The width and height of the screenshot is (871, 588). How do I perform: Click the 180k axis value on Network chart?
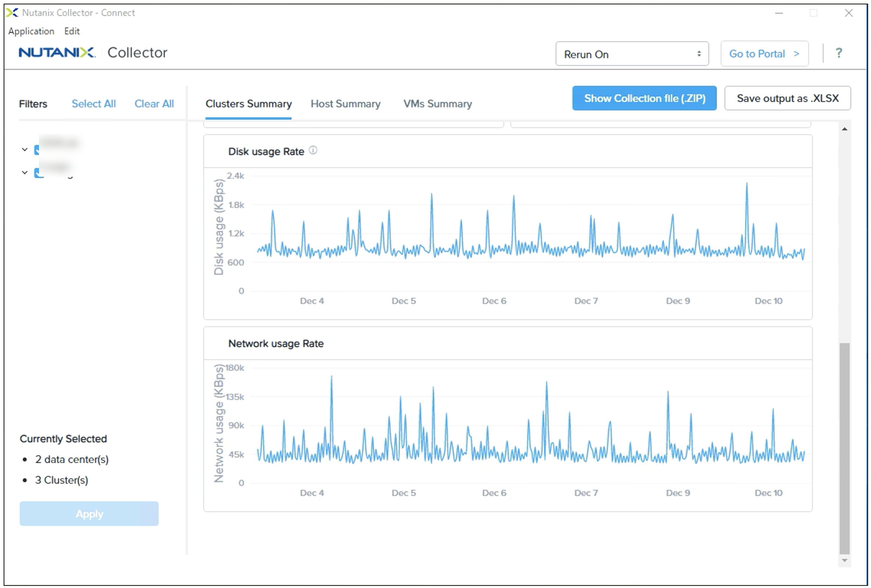[234, 367]
